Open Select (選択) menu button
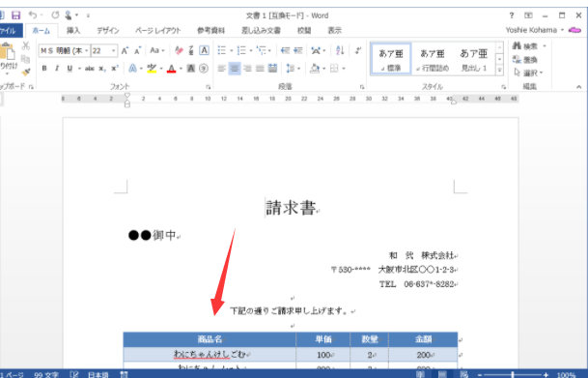588x378 pixels. tap(529, 73)
